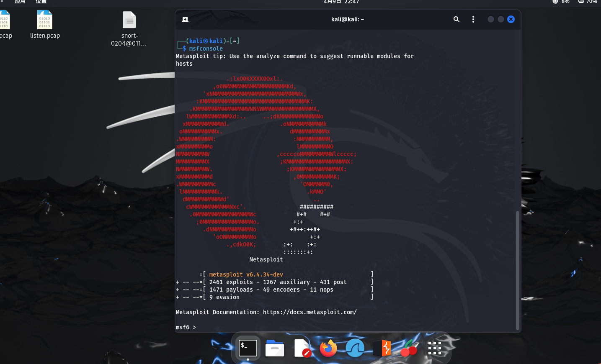The width and height of the screenshot is (601, 364).
Task: Open the clock showing 22:47 in top bar
Action: point(341,2)
